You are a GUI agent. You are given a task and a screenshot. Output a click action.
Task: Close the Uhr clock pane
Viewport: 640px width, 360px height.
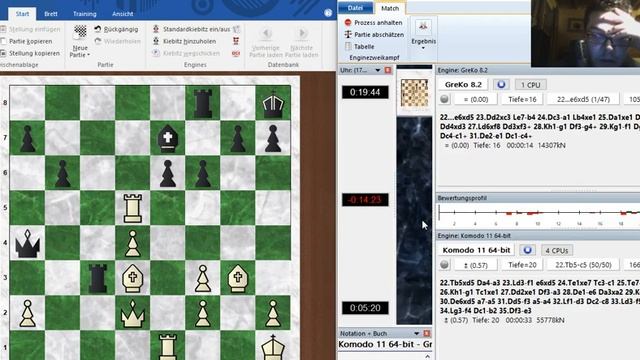tap(388, 70)
